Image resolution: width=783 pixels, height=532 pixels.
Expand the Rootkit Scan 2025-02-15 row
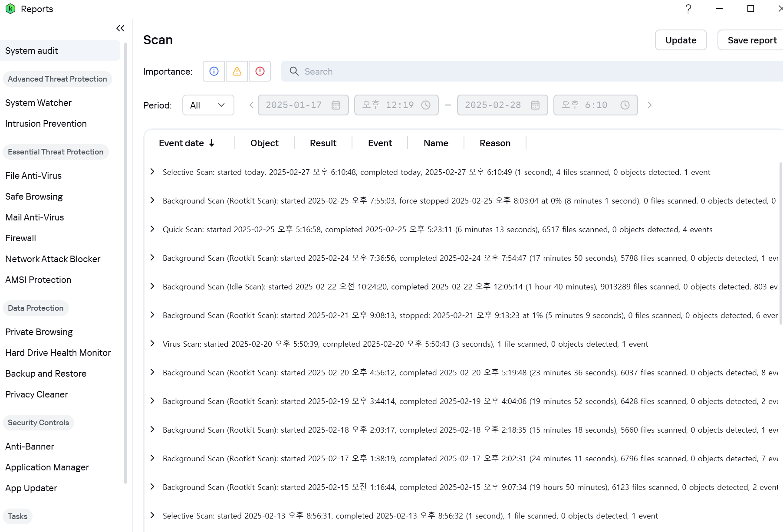[x=152, y=487]
